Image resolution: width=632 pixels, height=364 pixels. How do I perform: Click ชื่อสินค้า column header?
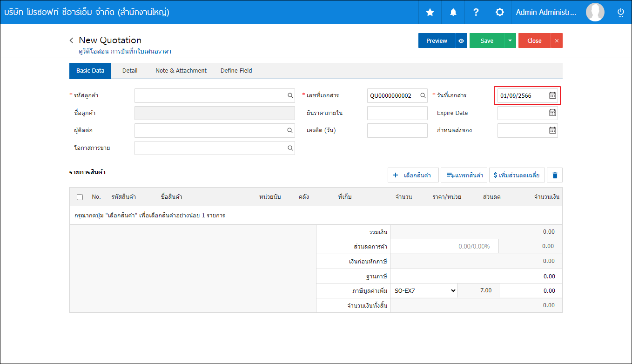click(171, 197)
